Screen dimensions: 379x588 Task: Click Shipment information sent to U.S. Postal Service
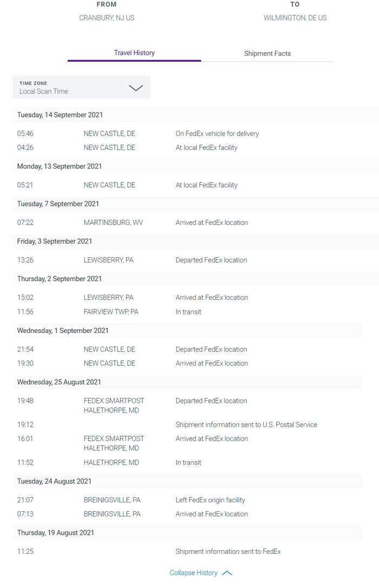246,425
